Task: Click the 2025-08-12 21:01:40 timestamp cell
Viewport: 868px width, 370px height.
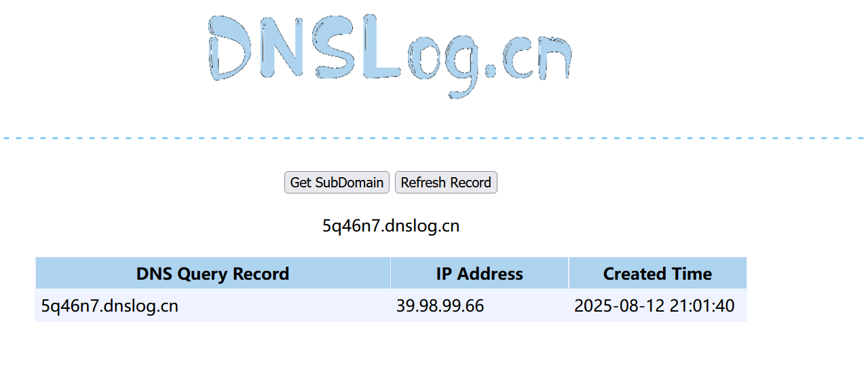Action: [x=658, y=306]
